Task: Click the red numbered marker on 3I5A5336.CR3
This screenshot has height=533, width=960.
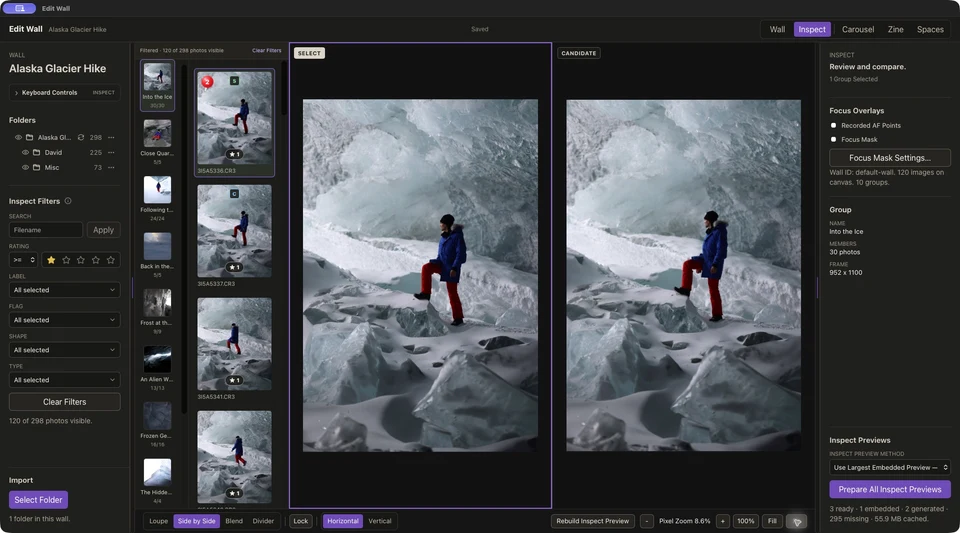Action: (x=208, y=81)
